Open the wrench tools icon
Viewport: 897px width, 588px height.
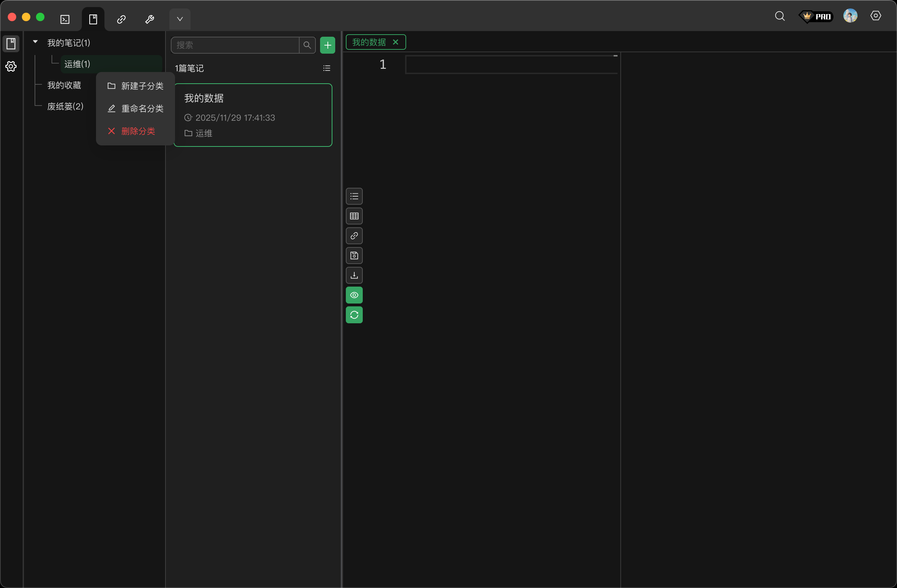coord(150,19)
